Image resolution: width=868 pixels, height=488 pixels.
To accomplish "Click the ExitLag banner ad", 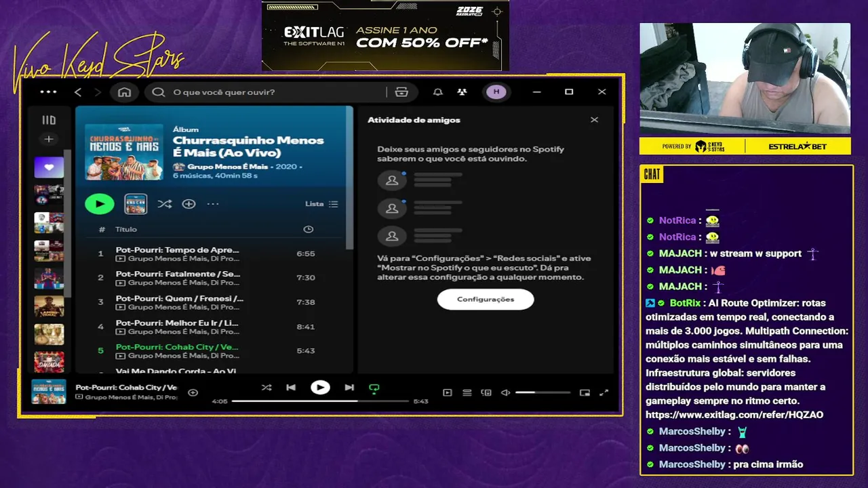I will point(385,35).
